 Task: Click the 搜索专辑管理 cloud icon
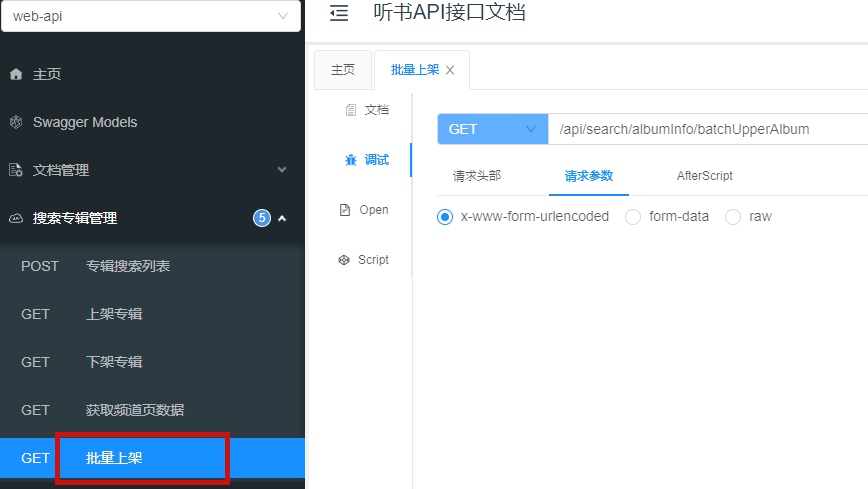coord(16,218)
